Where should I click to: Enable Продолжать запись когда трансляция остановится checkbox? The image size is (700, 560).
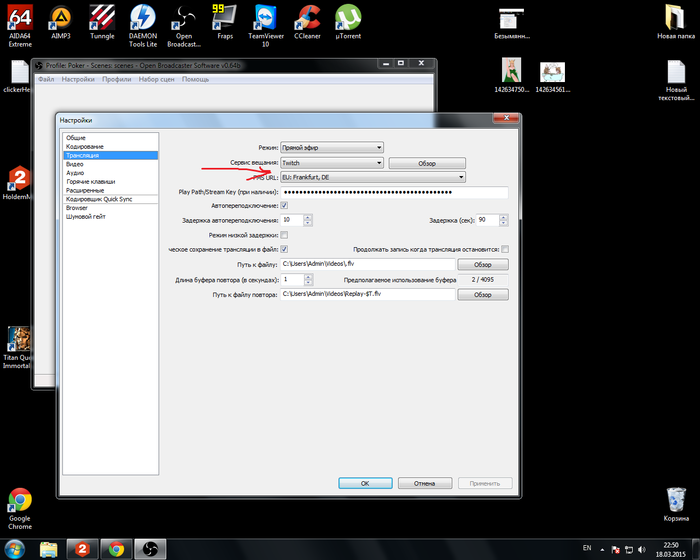(x=505, y=249)
